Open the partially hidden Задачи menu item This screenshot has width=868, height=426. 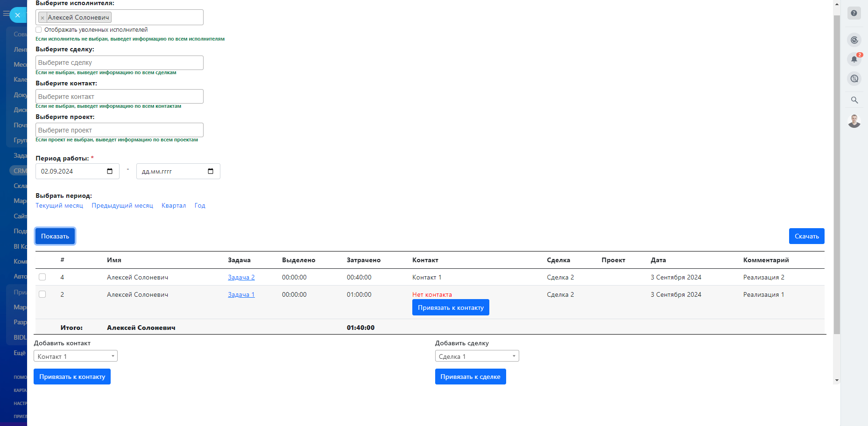click(x=20, y=155)
